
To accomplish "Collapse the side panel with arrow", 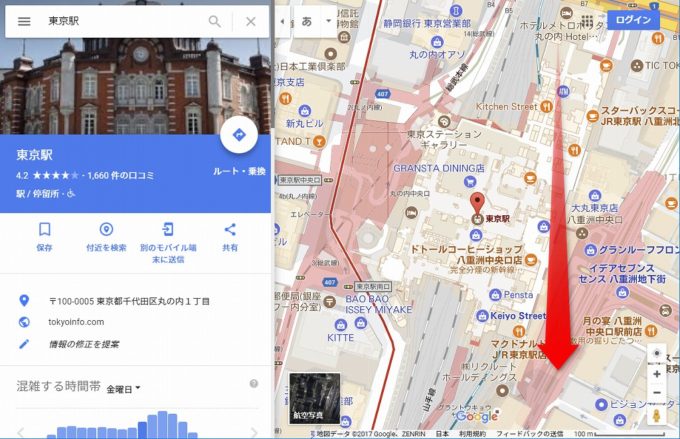I will click(x=282, y=20).
